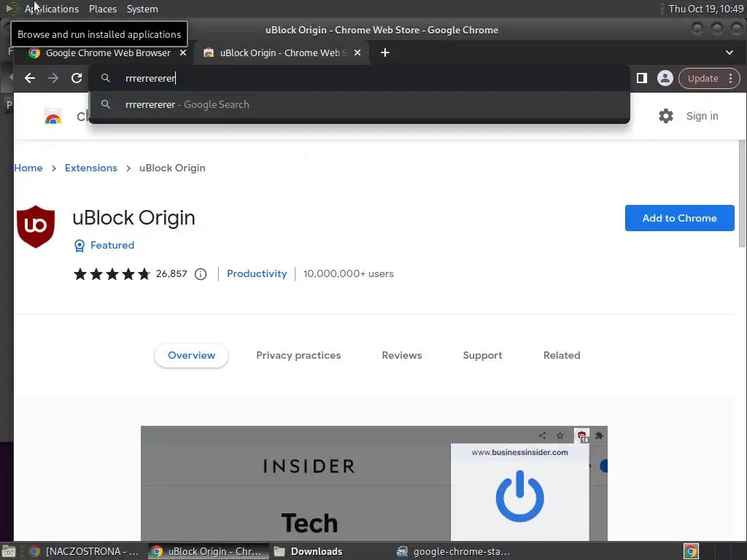Open the Related tab
The height and width of the screenshot is (560, 747).
coord(562,355)
